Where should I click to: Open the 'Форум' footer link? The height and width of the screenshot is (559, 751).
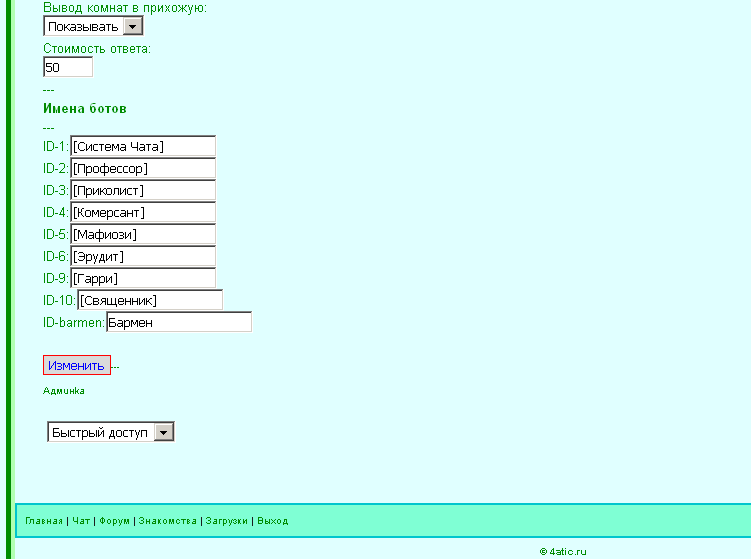click(114, 521)
